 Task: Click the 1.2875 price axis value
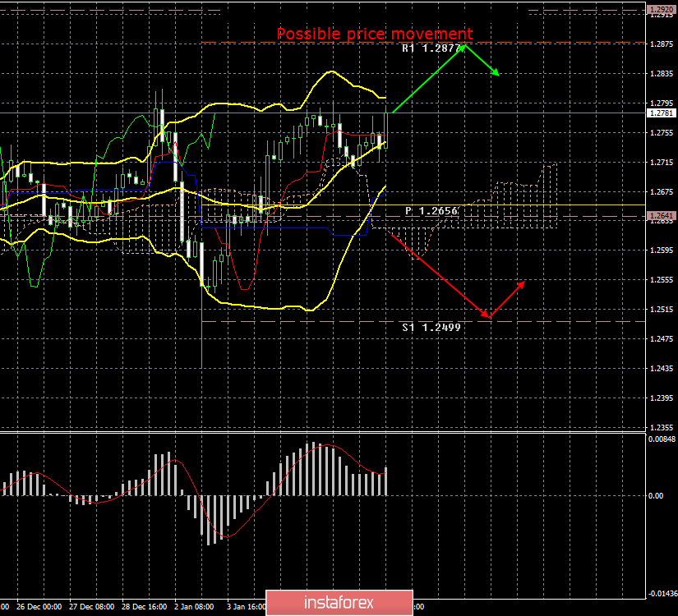(x=662, y=44)
